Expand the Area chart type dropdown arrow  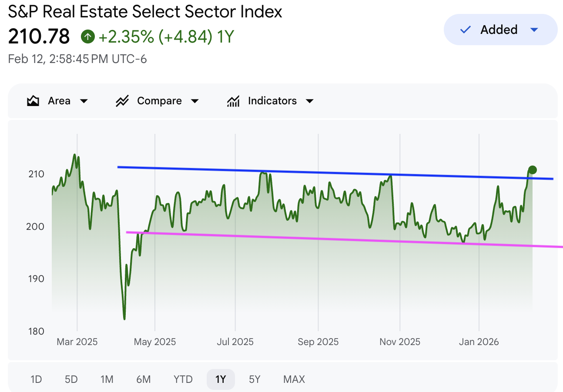[84, 101]
